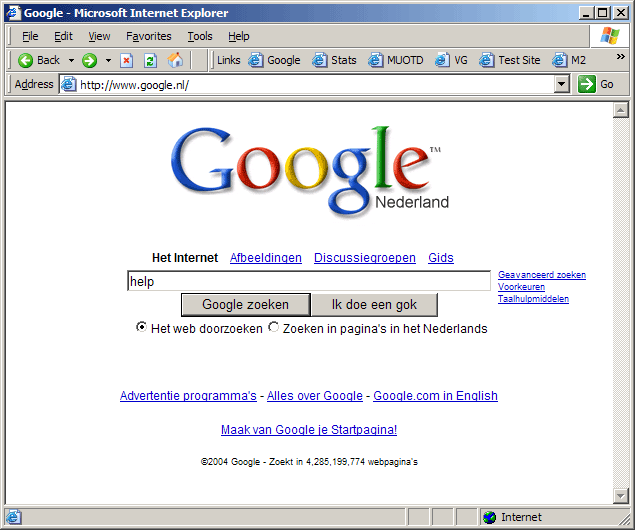635x530 pixels.
Task: Click the Refresh page icon
Action: [151, 60]
